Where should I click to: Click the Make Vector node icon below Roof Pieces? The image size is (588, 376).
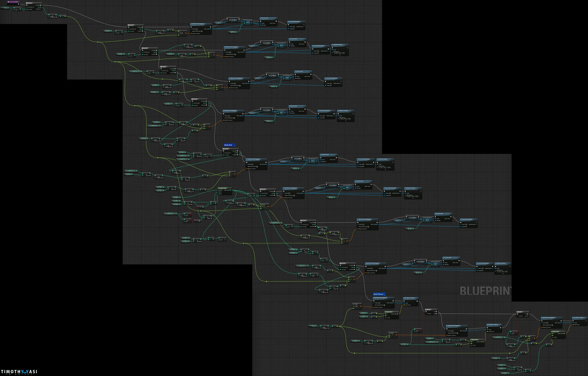click(386, 312)
